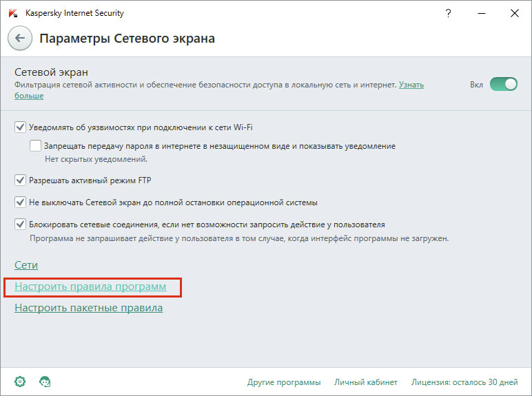Uncheck Блокировать сетевые соединения checkbox

point(21,224)
